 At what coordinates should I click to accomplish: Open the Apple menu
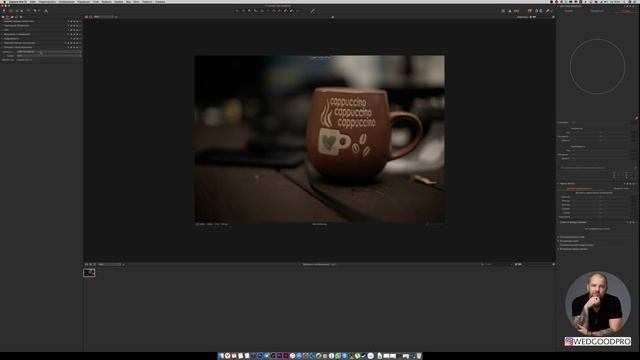tap(4, 2)
